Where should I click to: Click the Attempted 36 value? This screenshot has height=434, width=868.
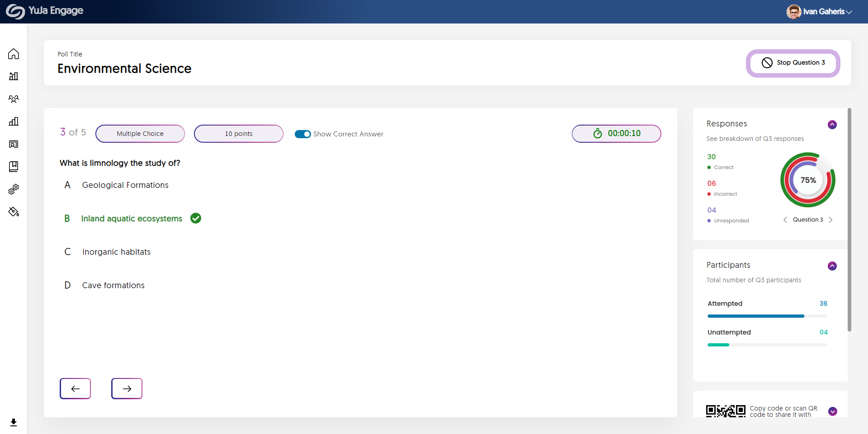(x=823, y=303)
